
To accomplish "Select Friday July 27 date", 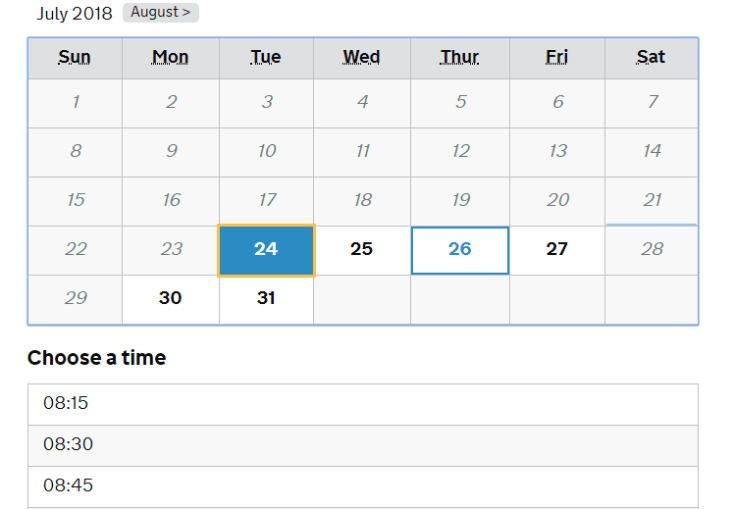I will tap(557, 249).
